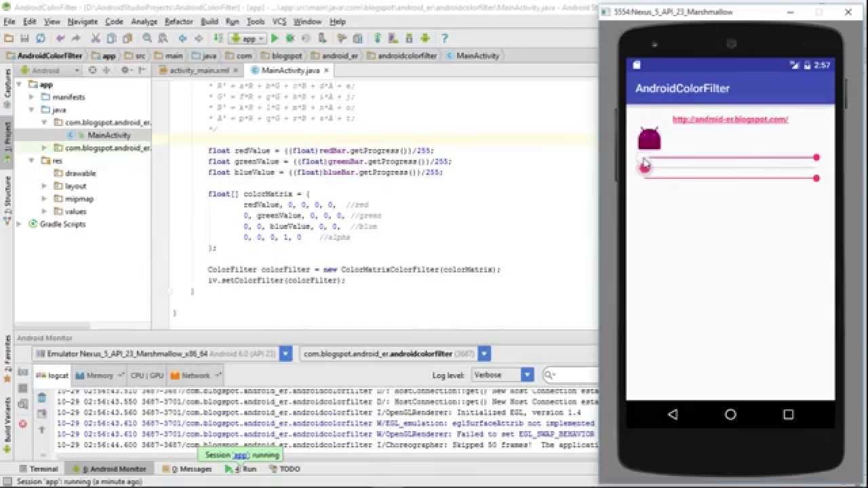Open the File menu

click(9, 22)
